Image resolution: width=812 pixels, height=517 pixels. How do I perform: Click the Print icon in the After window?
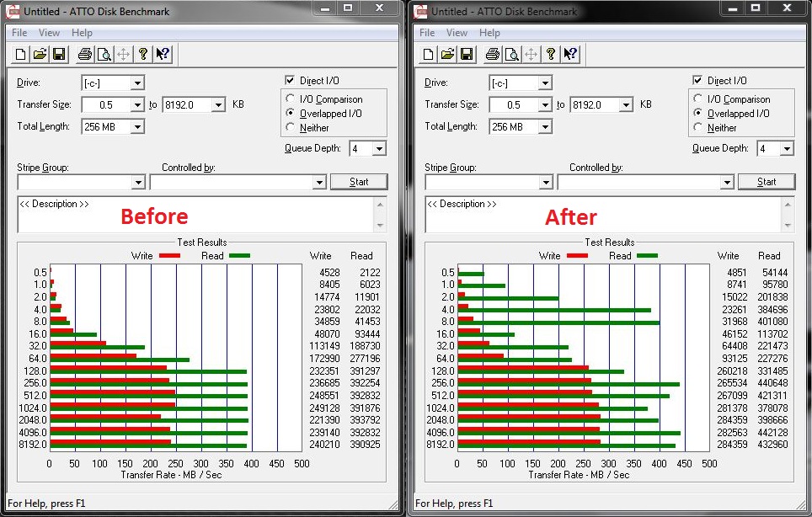(x=493, y=54)
